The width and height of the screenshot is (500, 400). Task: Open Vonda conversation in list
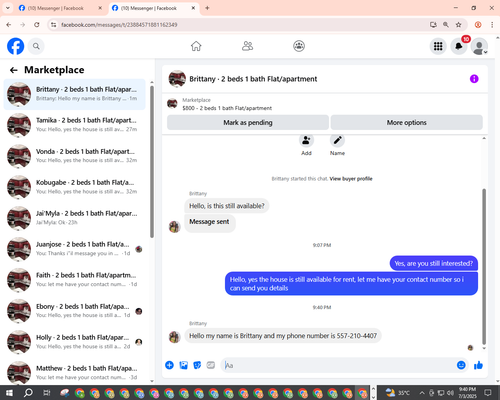(74, 156)
